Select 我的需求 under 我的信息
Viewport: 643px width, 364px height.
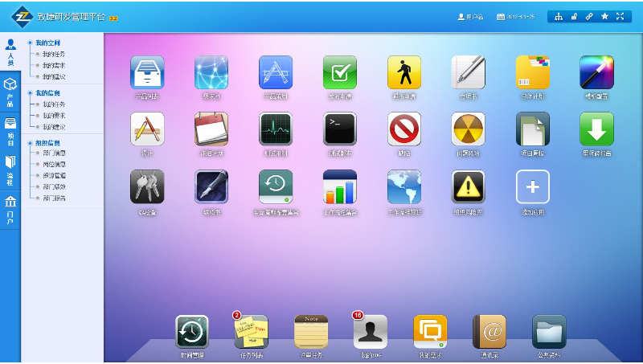(54, 116)
